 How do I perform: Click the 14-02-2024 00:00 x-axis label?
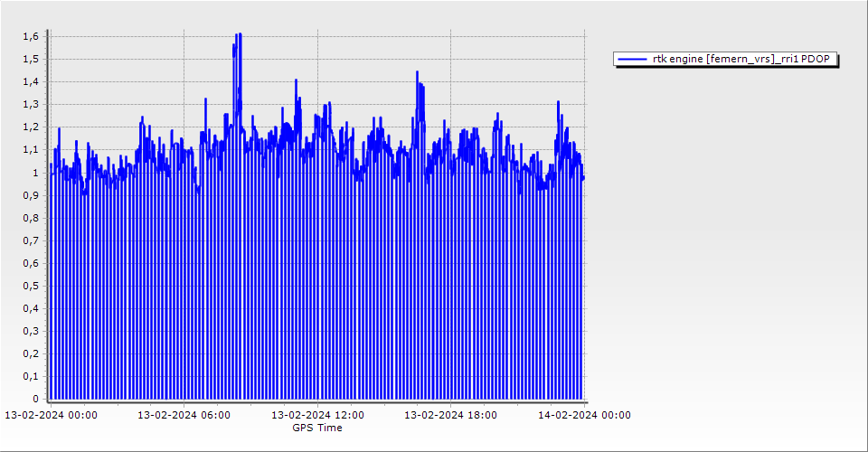[584, 415]
